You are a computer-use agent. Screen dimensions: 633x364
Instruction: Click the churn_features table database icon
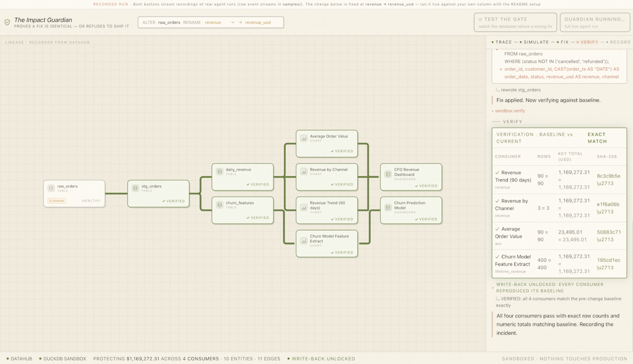(219, 205)
